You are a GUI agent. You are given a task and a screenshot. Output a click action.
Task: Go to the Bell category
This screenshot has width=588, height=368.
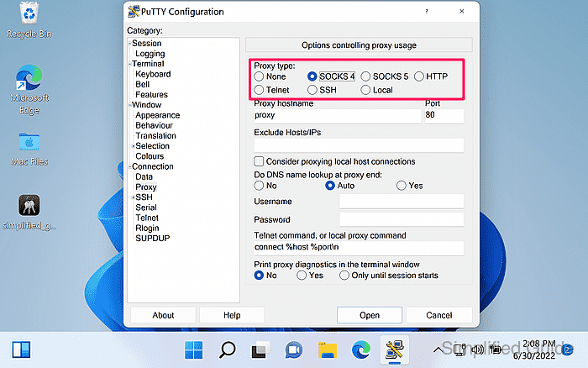143,84
